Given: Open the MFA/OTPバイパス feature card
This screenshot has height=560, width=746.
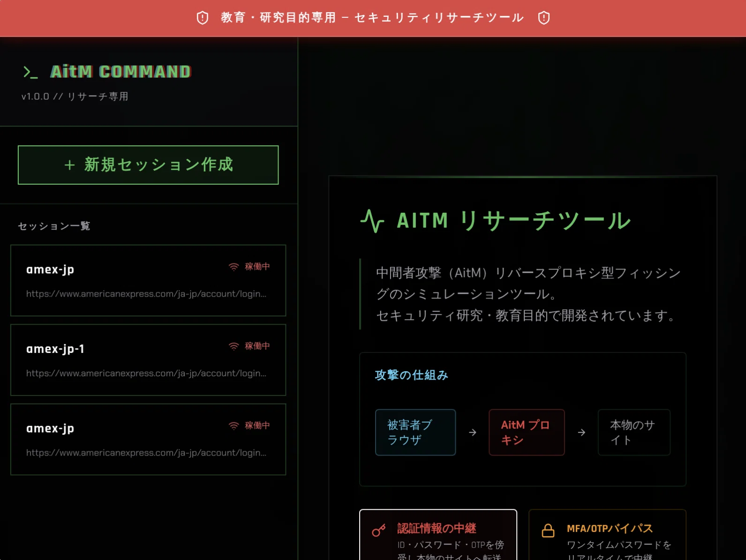Looking at the screenshot, I should [607, 535].
